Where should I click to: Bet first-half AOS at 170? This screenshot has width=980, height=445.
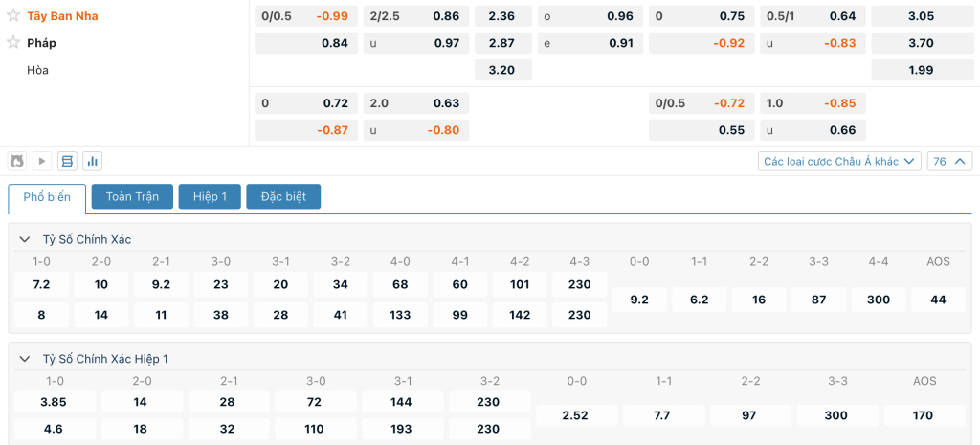(924, 415)
